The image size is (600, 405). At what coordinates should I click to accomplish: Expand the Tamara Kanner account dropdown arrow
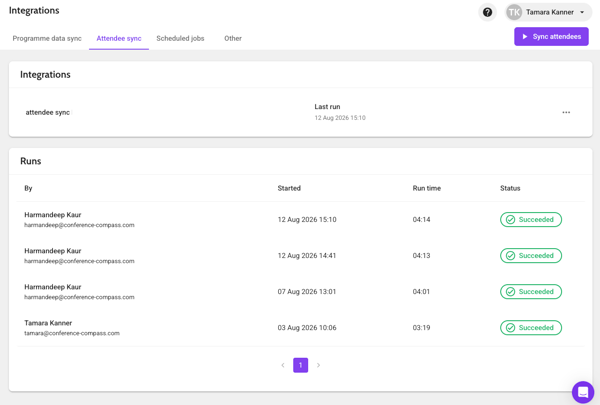point(582,12)
